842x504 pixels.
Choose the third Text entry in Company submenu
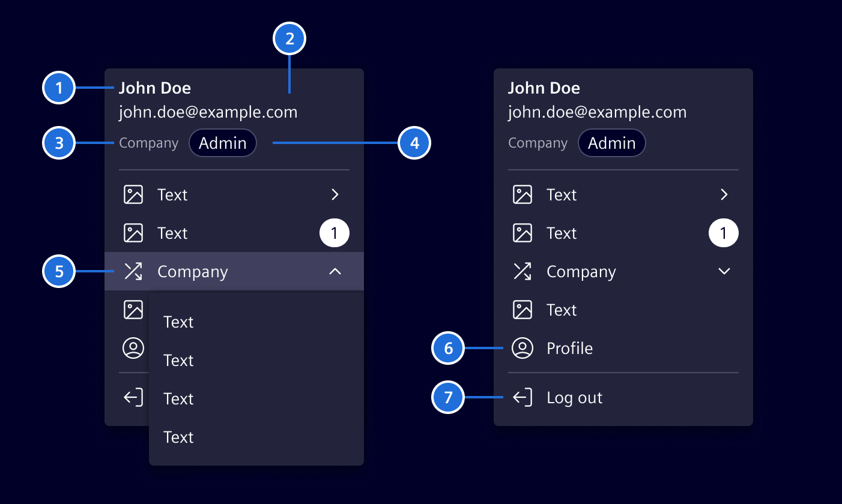click(x=179, y=399)
